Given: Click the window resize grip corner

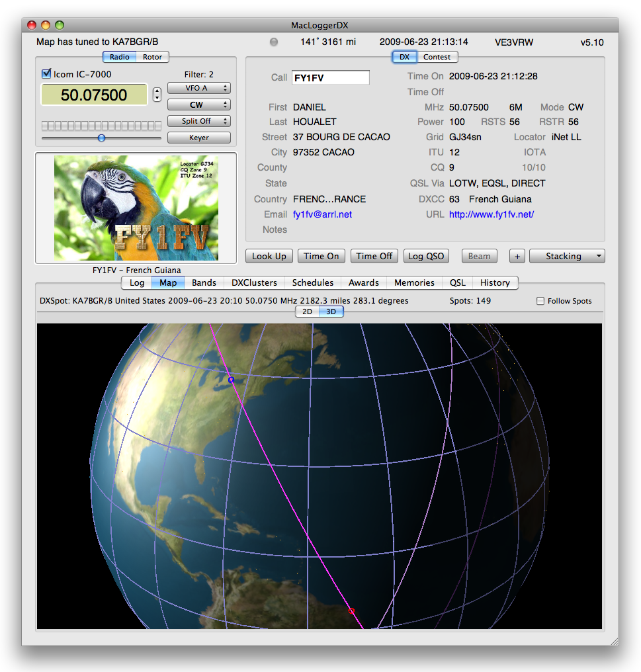Looking at the screenshot, I should (613, 640).
